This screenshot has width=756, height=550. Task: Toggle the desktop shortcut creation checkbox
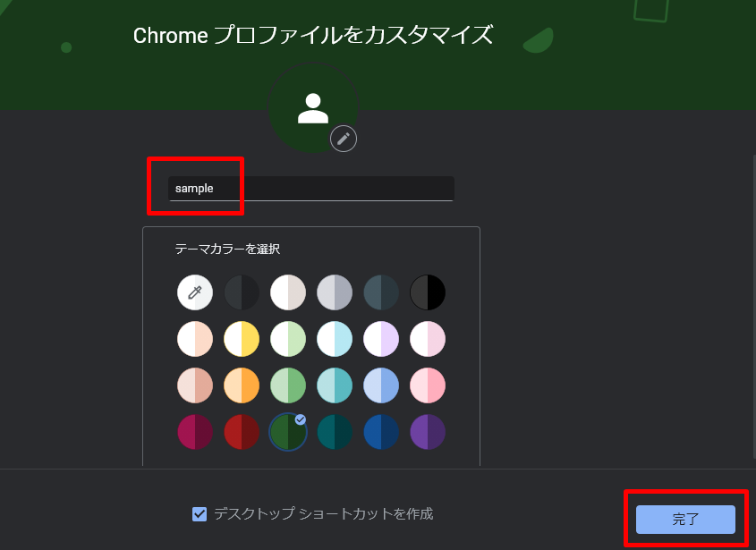(200, 514)
